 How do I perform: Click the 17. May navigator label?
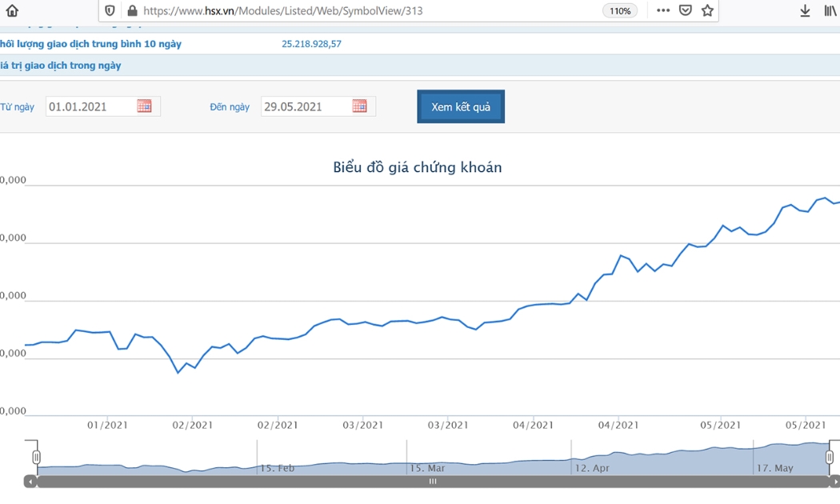pos(774,468)
